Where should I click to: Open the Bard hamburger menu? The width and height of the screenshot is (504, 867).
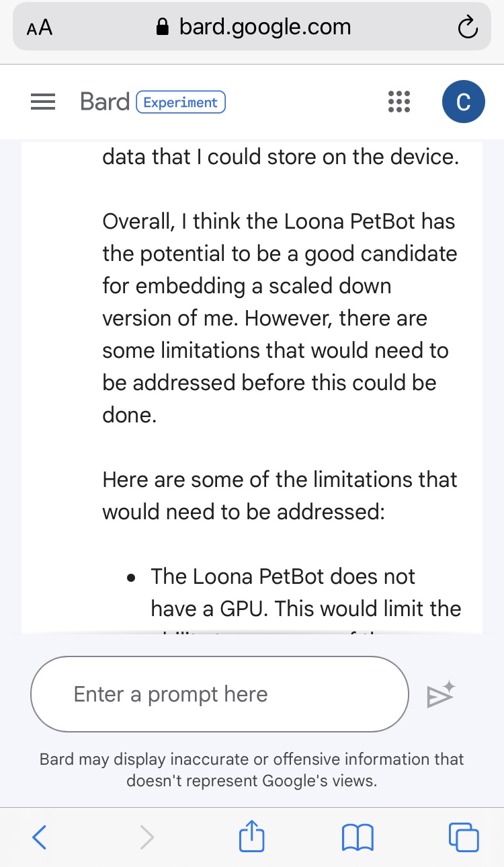coord(43,102)
